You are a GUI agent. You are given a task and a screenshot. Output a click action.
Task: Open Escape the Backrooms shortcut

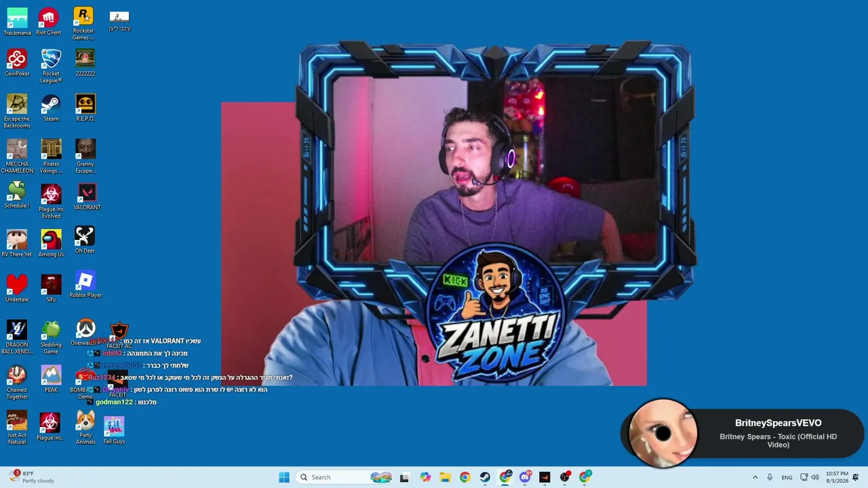pos(17,111)
